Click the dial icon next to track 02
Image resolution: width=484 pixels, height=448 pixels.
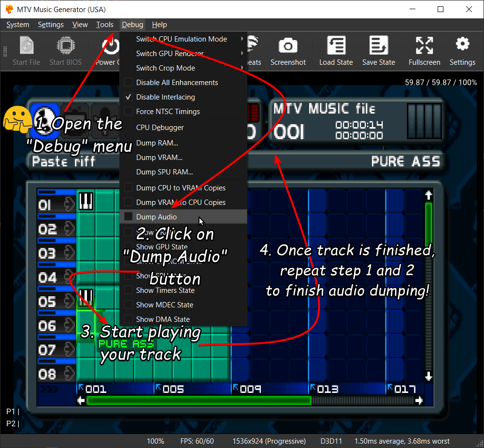69,229
